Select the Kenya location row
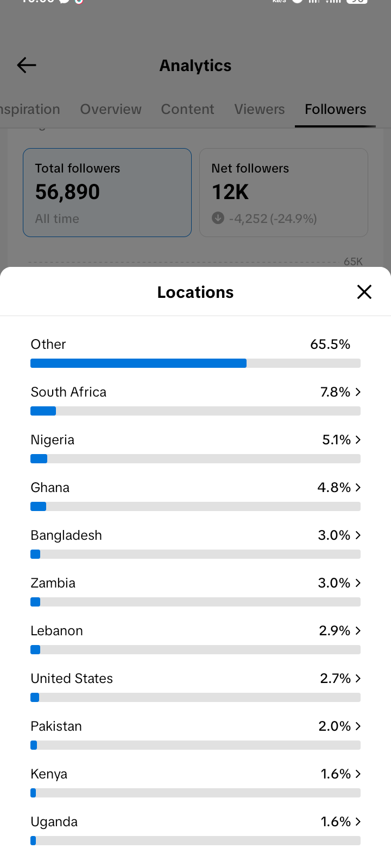Viewport: 391px width, 868px height. pos(195,781)
